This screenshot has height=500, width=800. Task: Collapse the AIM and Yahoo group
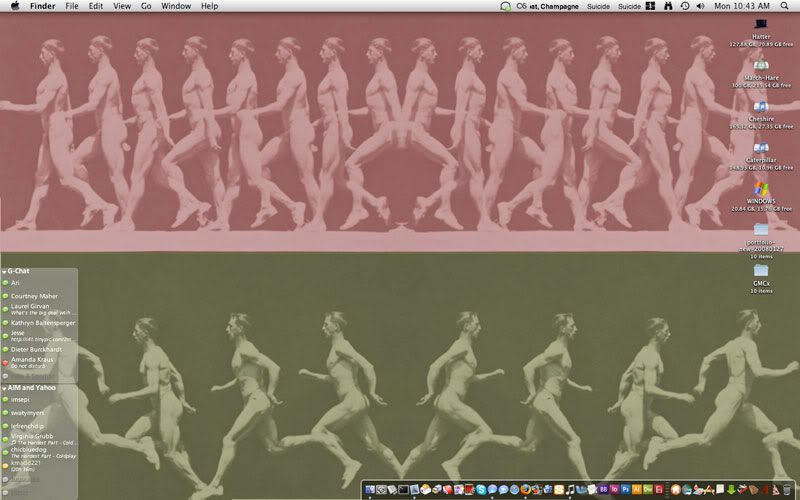(5, 387)
